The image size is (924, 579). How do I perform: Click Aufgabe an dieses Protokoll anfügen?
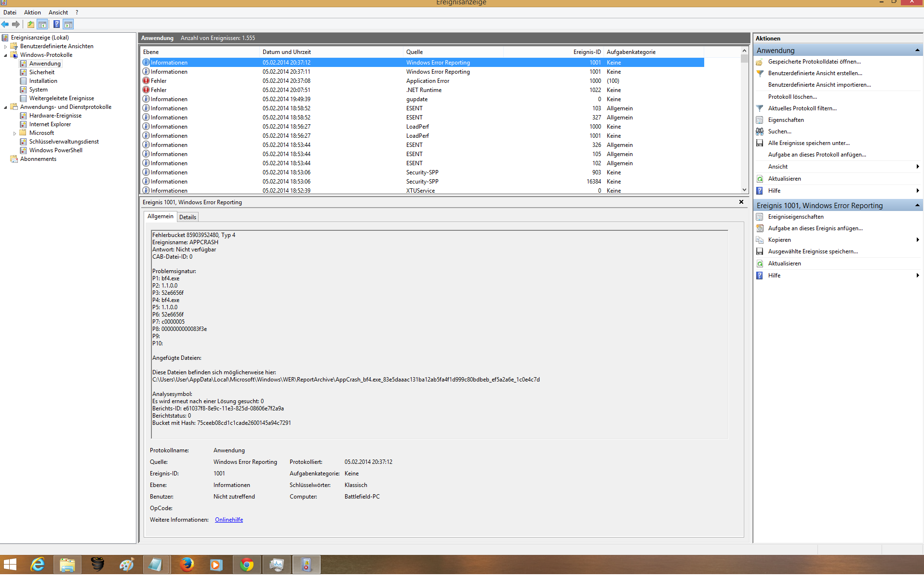point(817,155)
